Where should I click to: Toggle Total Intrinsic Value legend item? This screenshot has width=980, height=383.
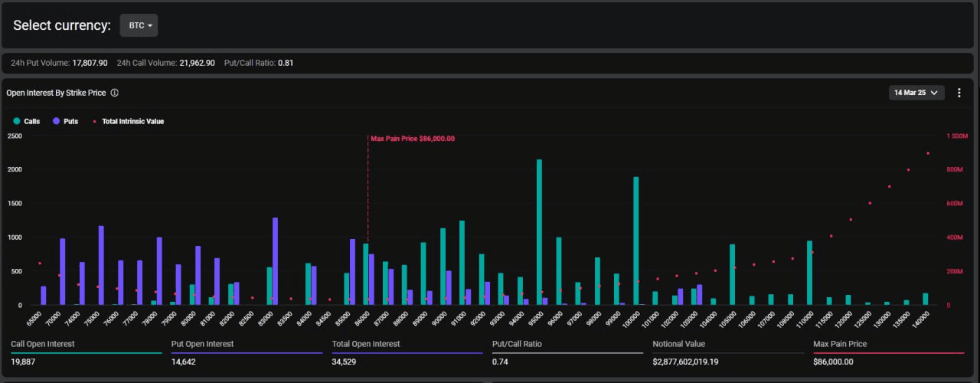(132, 121)
